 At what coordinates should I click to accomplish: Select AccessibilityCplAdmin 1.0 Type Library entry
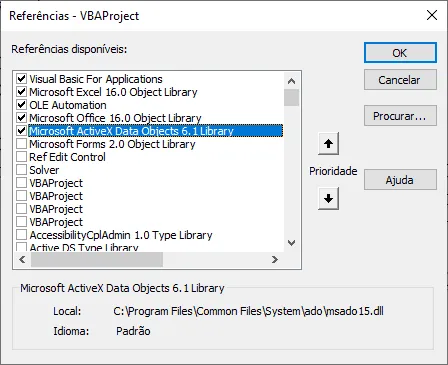pos(121,235)
